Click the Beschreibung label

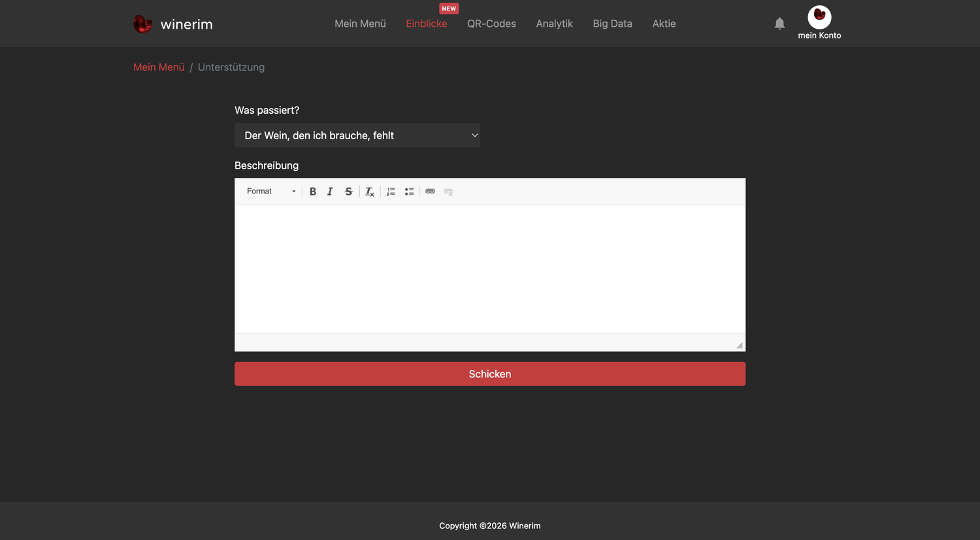pyautogui.click(x=267, y=165)
